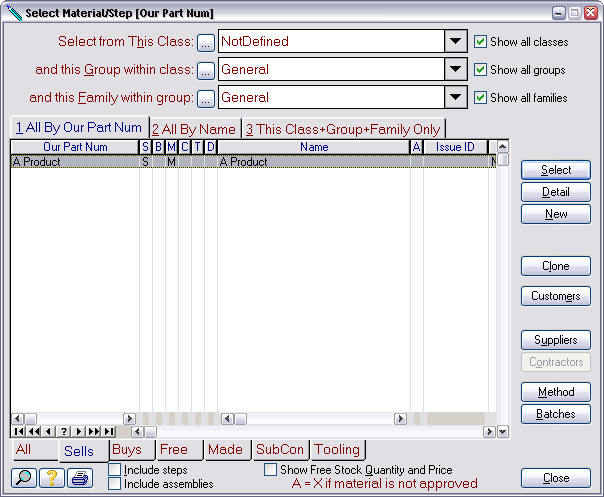Click the Batches button
This screenshot has width=604, height=497.
(556, 414)
